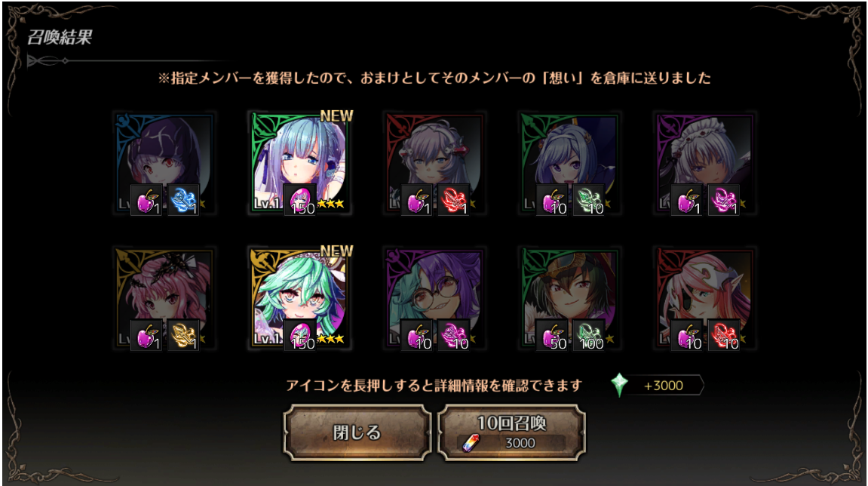
Task: Tap the 10回召喚 3000 button
Action: 511,432
